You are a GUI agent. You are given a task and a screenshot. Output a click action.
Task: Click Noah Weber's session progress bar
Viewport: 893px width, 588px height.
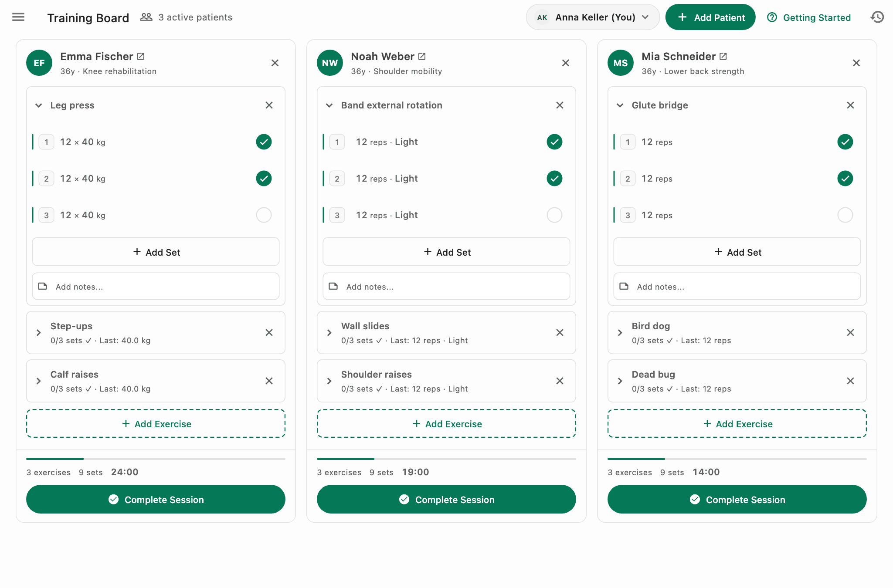point(446,459)
